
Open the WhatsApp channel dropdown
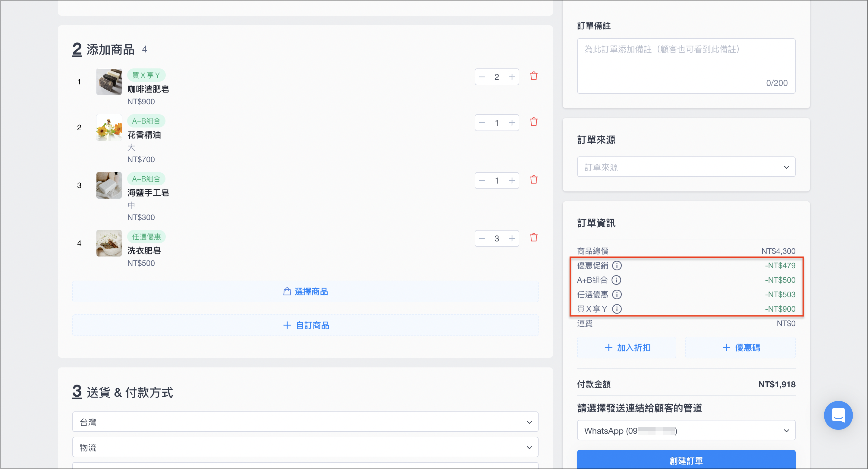[686, 431]
